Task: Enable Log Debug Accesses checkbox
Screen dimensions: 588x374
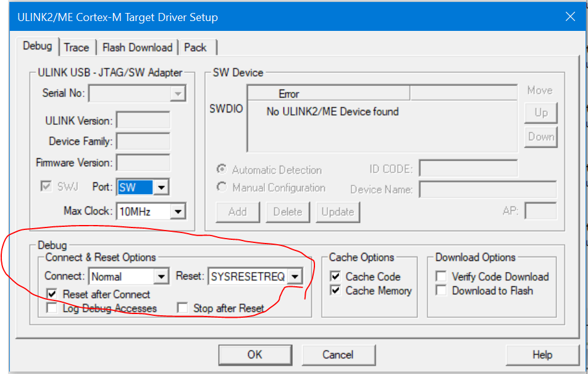Action: [x=52, y=308]
